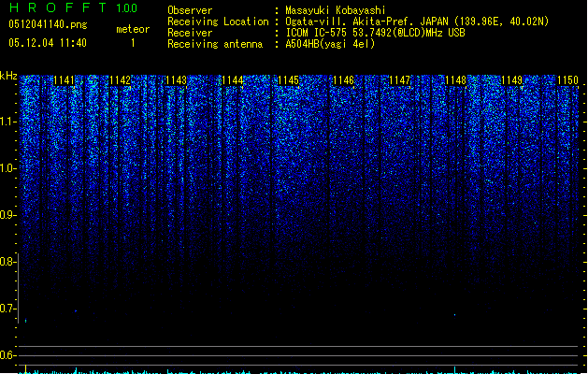Click antenna value A504HB(yagi 4el)
588x374 pixels.
click(330, 44)
